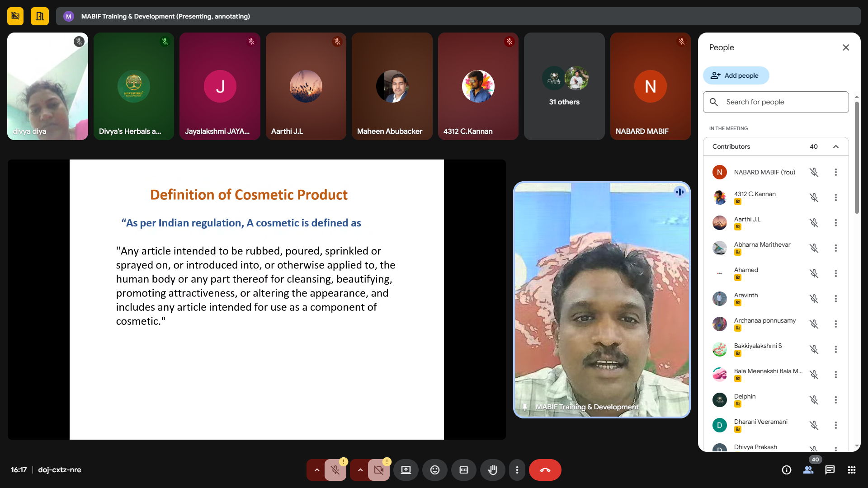This screenshot has height=488, width=868.
Task: Click the Add people button
Action: pyautogui.click(x=736, y=75)
